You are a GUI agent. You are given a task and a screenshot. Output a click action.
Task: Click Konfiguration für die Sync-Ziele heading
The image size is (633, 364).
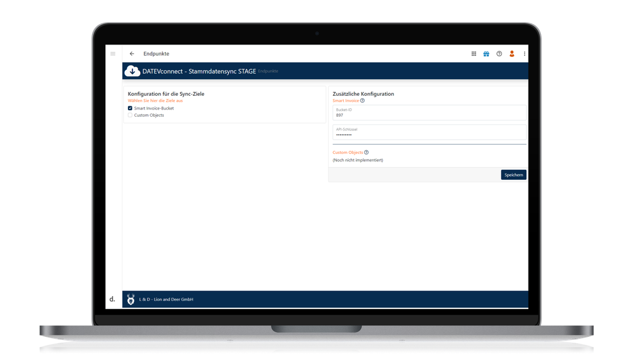[166, 93]
